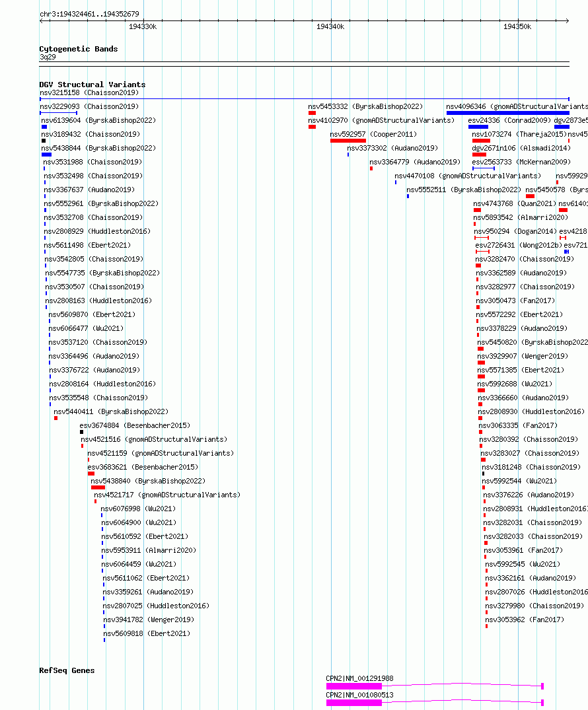Viewport: 588px width, 710px height.
Task: Click nsv3929907 (Wenger2019) label
Action: pyautogui.click(x=523, y=357)
